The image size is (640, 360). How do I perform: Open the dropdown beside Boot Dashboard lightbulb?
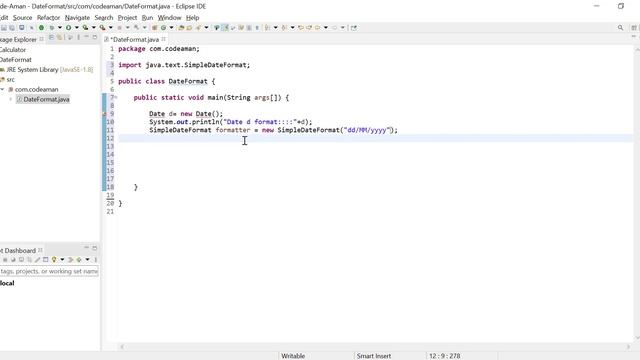pyautogui.click(x=62, y=260)
